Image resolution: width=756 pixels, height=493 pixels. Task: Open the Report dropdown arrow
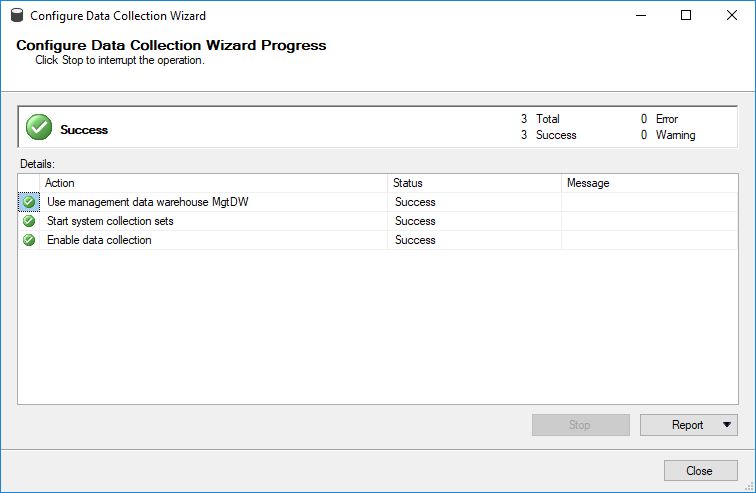click(x=727, y=425)
